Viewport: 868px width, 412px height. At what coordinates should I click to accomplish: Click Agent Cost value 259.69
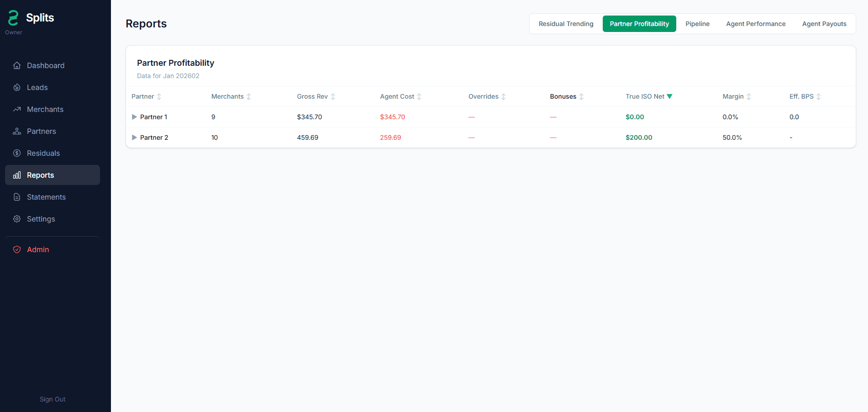click(391, 137)
